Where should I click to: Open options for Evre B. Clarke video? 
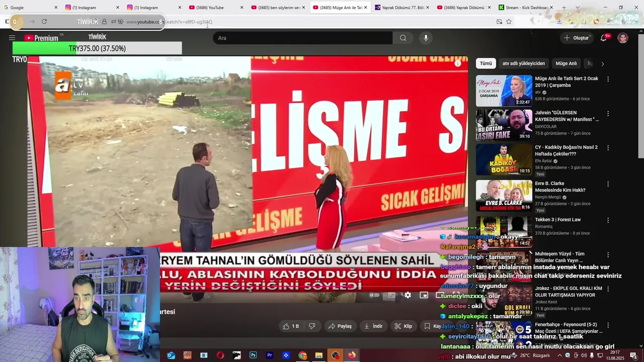tap(608, 184)
